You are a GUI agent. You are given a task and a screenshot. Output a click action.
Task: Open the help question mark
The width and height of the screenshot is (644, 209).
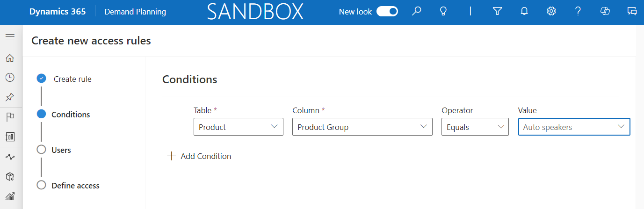click(x=578, y=12)
